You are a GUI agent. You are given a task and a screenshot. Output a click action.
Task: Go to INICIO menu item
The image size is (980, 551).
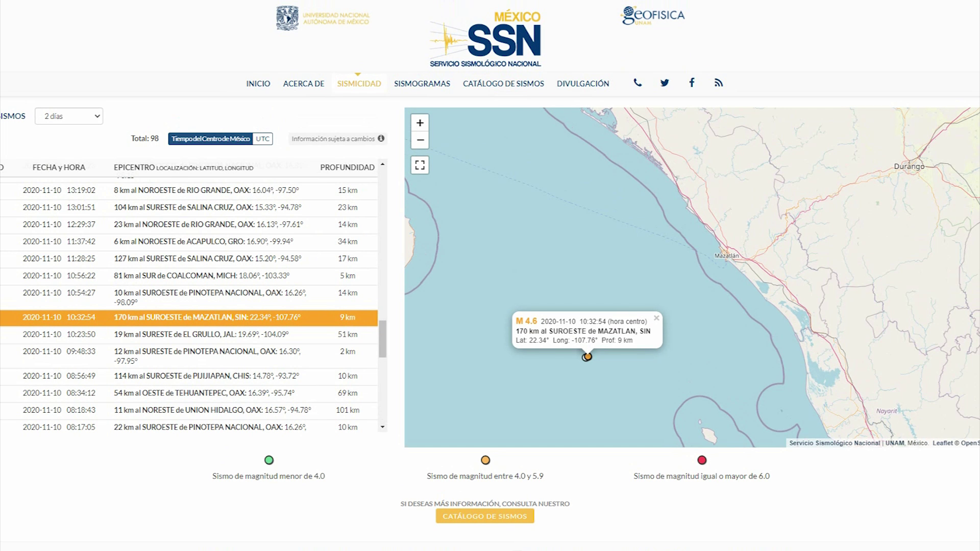coord(258,84)
